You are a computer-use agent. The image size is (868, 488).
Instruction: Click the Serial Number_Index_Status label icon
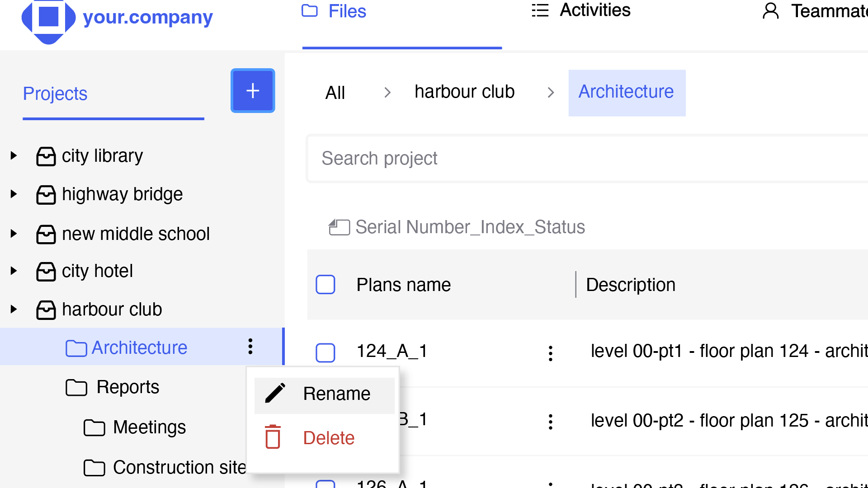(339, 227)
